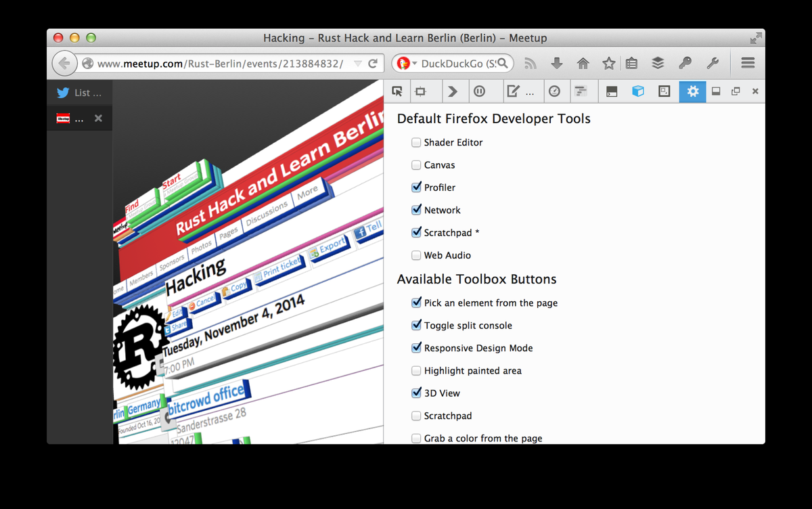Select the Discussions nav item in 3D view
This screenshot has height=509, width=812.
click(x=267, y=215)
